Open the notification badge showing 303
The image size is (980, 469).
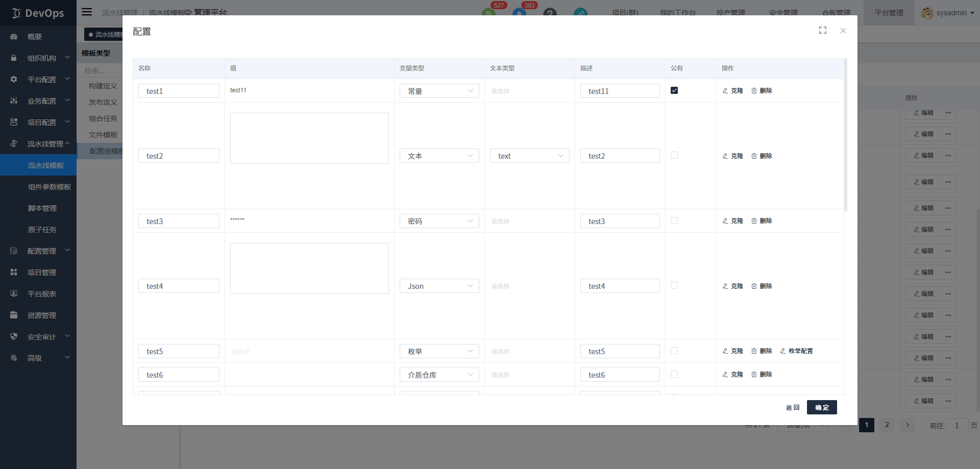[529, 6]
